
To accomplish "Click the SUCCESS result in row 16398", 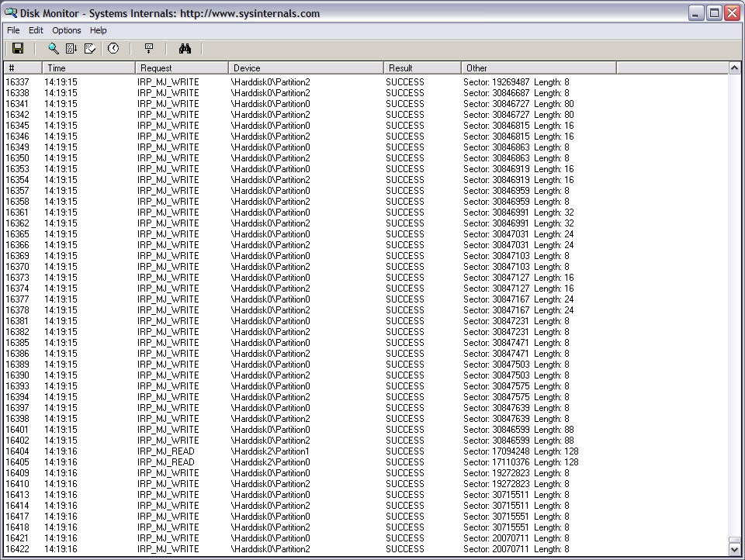I will (x=405, y=419).
